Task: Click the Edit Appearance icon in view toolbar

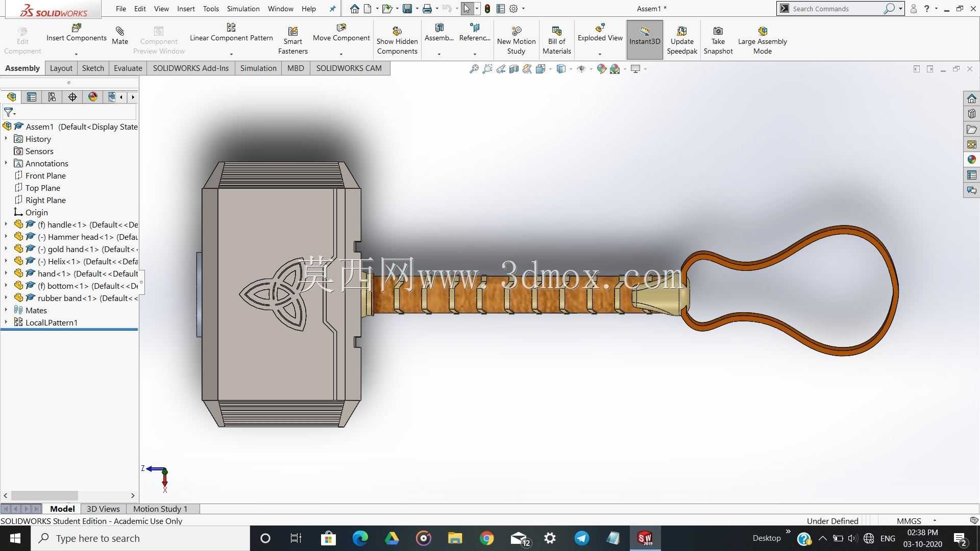Action: click(602, 69)
